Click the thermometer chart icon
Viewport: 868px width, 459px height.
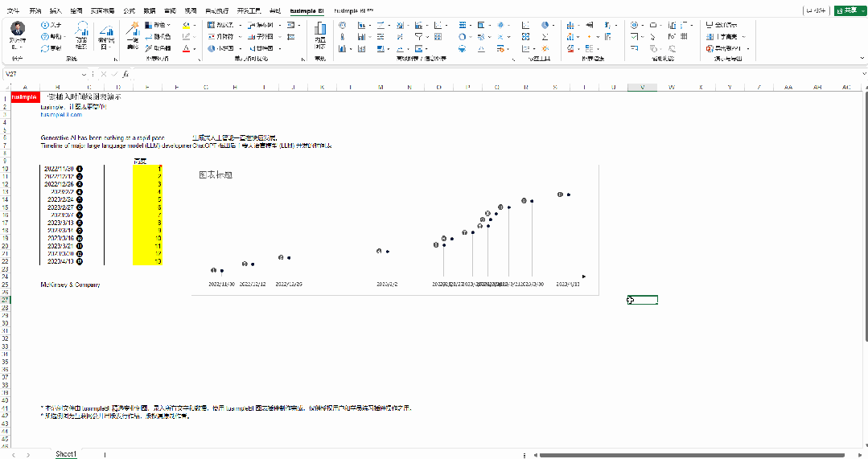[x=342, y=36]
